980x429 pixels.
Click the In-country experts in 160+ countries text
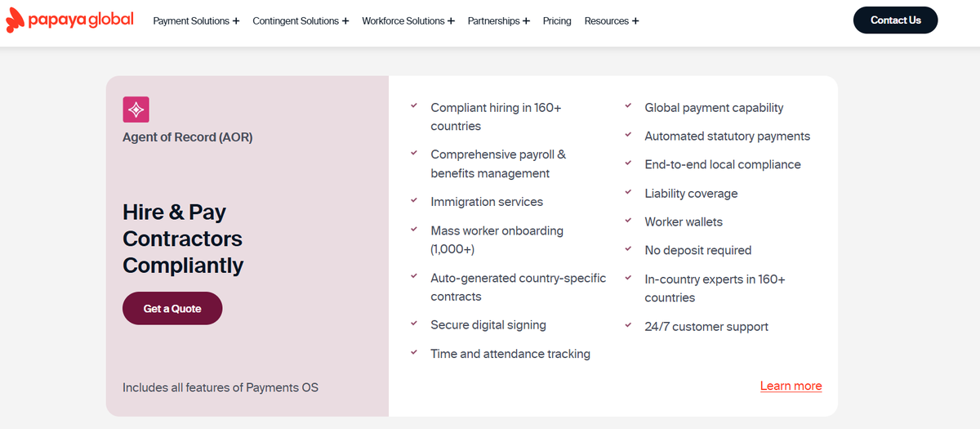pos(715,288)
